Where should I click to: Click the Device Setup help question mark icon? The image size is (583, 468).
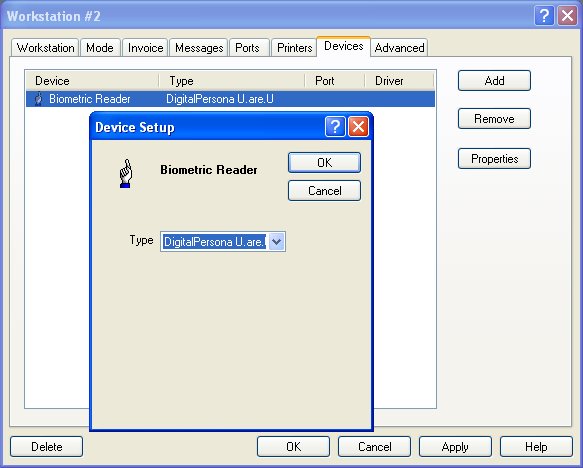[335, 127]
